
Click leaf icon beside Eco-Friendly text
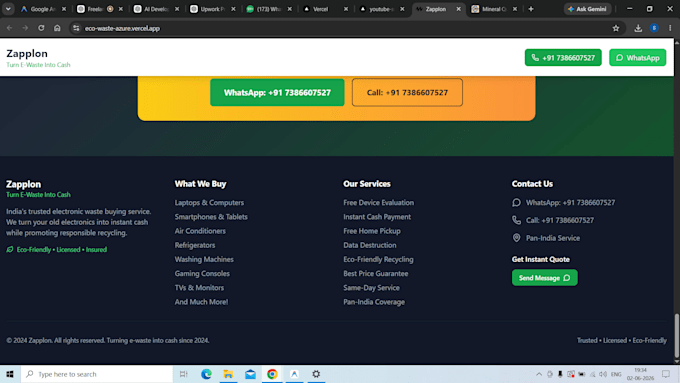click(10, 249)
